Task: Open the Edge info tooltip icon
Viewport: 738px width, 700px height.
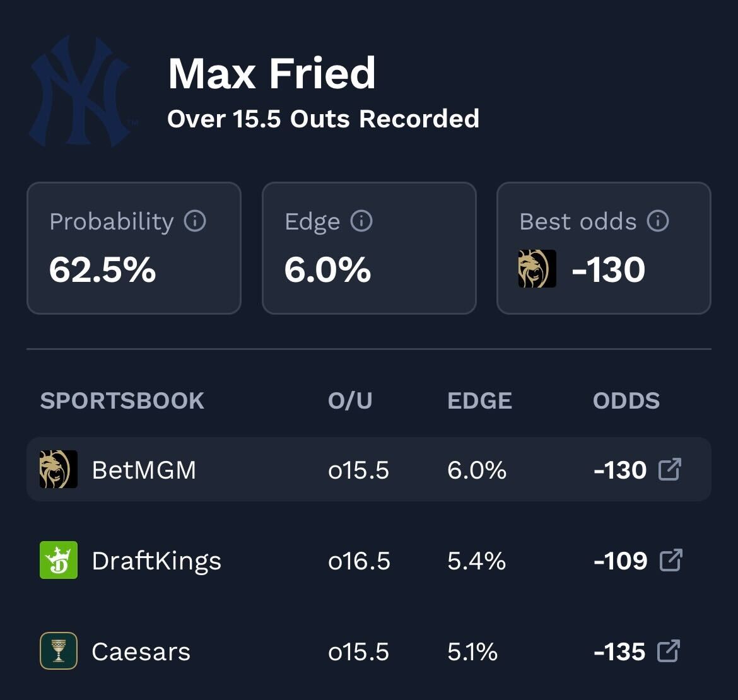Action: click(x=361, y=221)
